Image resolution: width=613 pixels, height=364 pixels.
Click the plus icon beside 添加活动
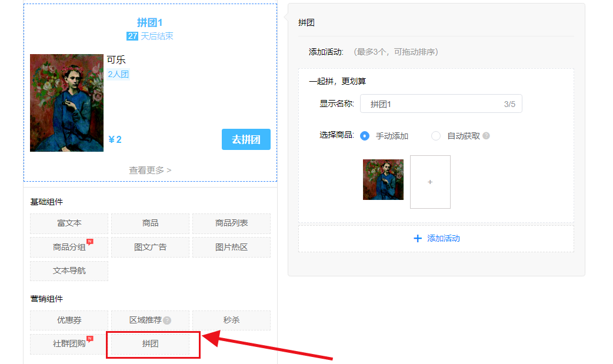pos(418,239)
